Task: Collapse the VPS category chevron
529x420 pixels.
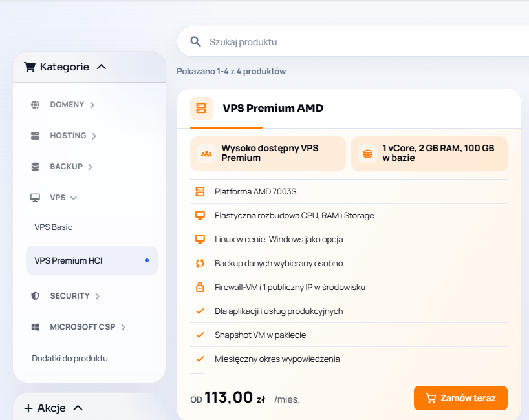Action: [74, 198]
